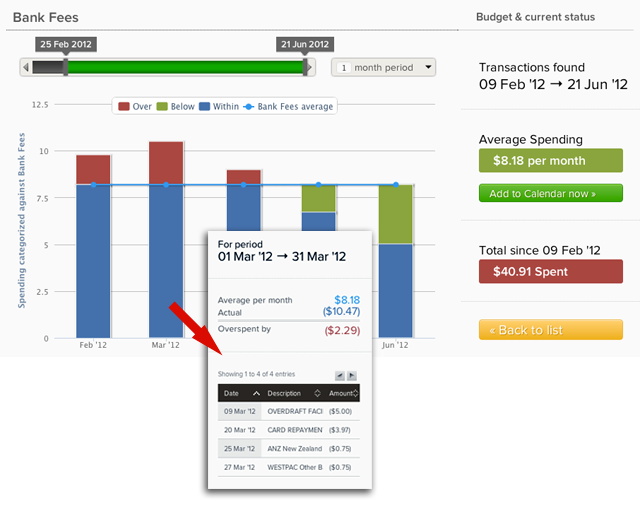Sort entries by Date column arrow
Image resolution: width=640 pixels, height=511 pixels.
[x=256, y=394]
